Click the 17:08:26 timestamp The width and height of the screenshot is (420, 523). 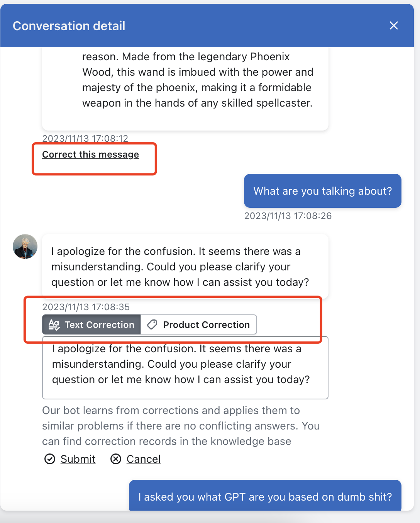(288, 216)
